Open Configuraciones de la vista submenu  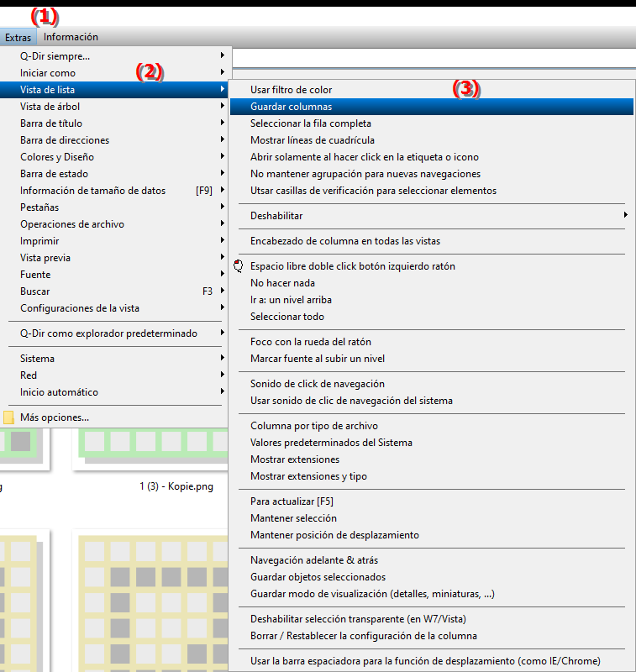(115, 308)
